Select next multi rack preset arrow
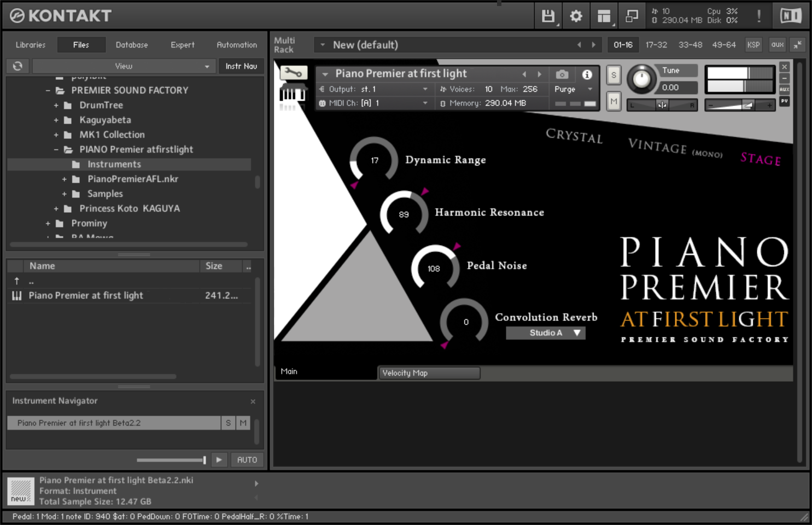This screenshot has width=812, height=525. [594, 45]
